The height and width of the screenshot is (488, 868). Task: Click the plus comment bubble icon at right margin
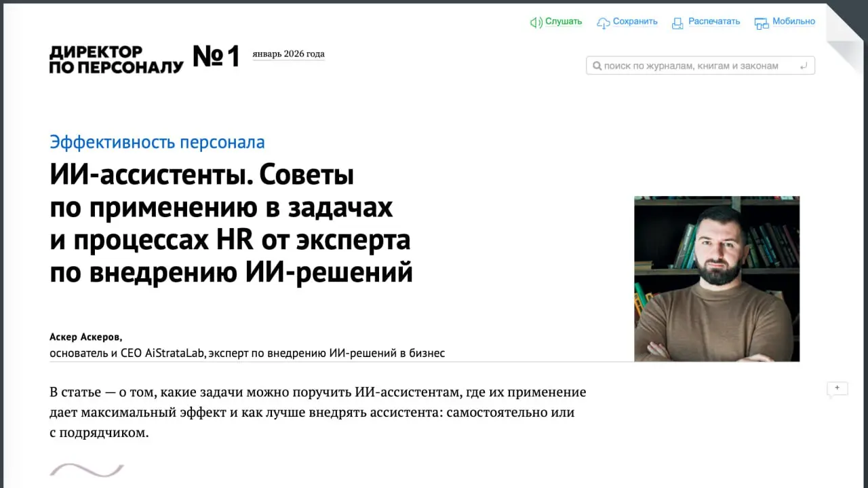837,389
